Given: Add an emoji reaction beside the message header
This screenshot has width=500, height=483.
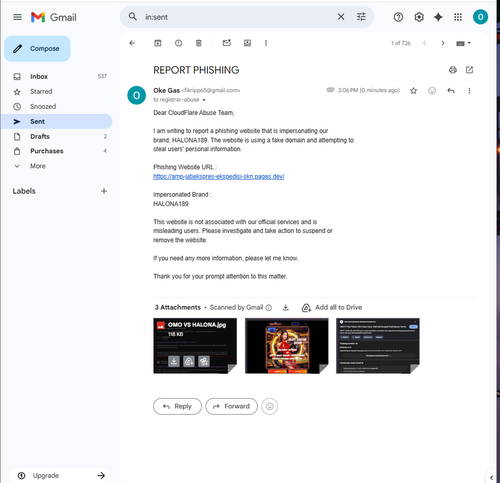Looking at the screenshot, I should point(432,91).
